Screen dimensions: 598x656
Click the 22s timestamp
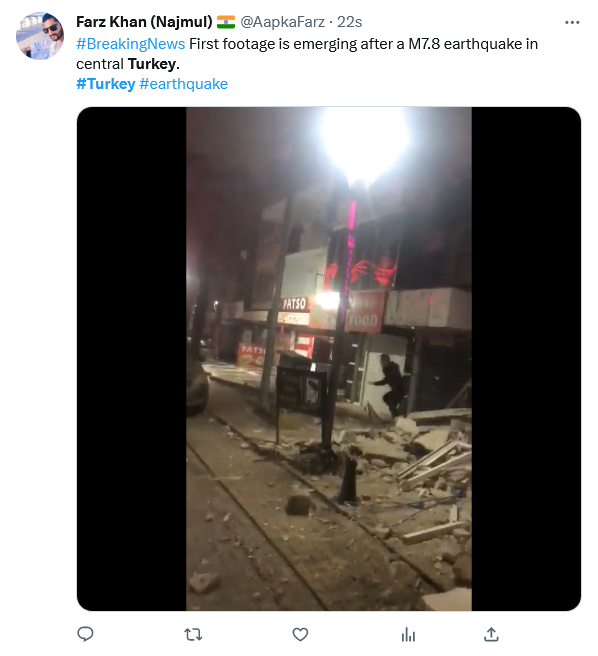tap(349, 22)
